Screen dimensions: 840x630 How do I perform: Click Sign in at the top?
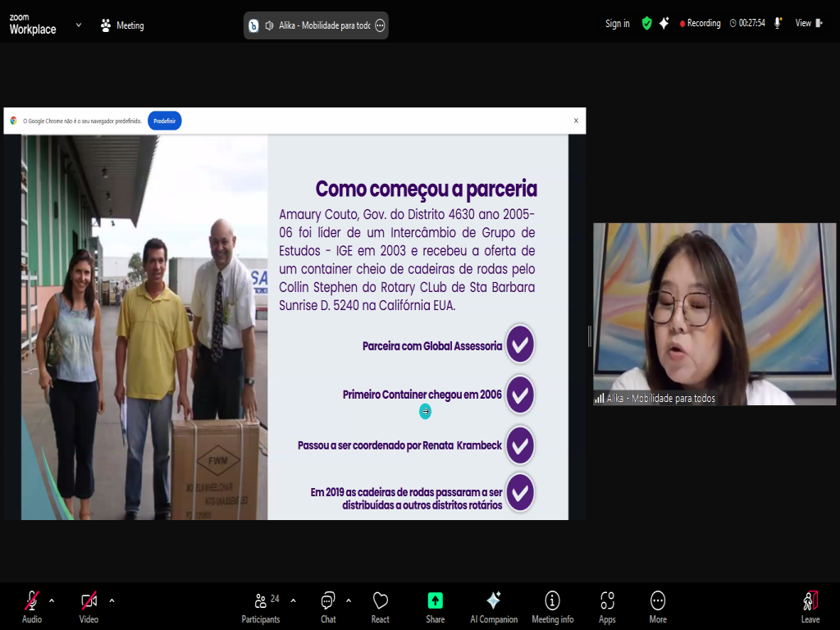point(618,24)
